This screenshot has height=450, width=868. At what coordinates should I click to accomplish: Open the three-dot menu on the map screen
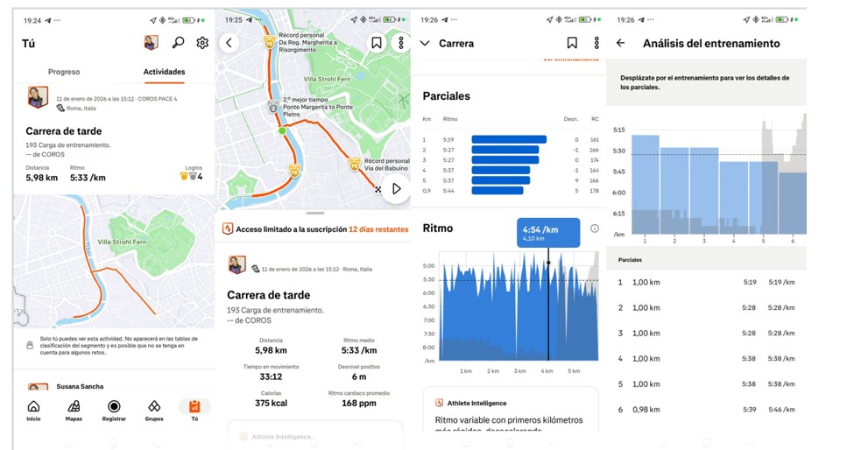(401, 43)
